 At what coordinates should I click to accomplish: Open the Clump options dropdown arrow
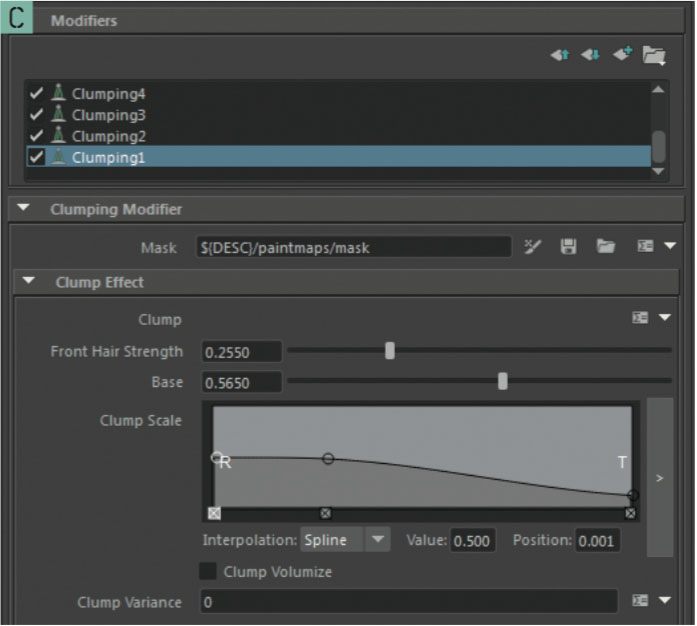coord(665,317)
